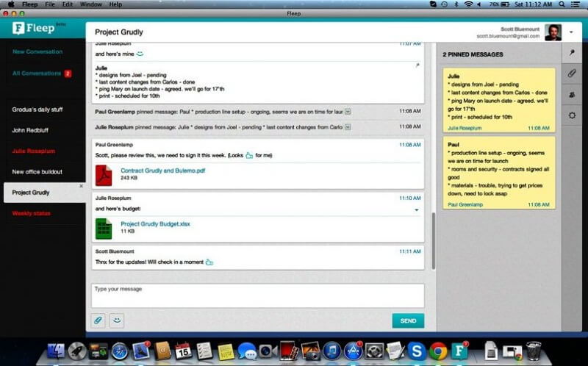Click the red PDF file icon

[104, 175]
